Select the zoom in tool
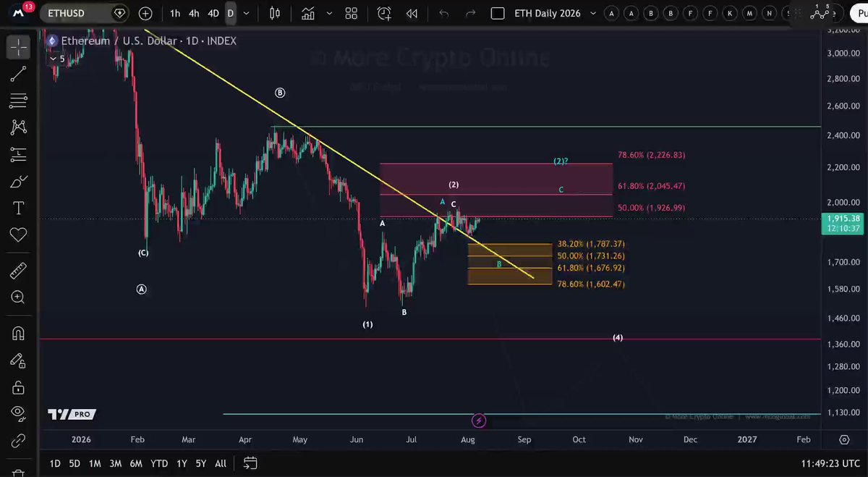 [18, 297]
